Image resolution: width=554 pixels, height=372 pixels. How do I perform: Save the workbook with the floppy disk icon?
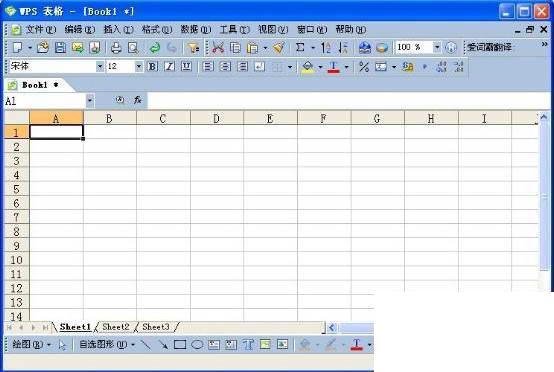pos(60,47)
